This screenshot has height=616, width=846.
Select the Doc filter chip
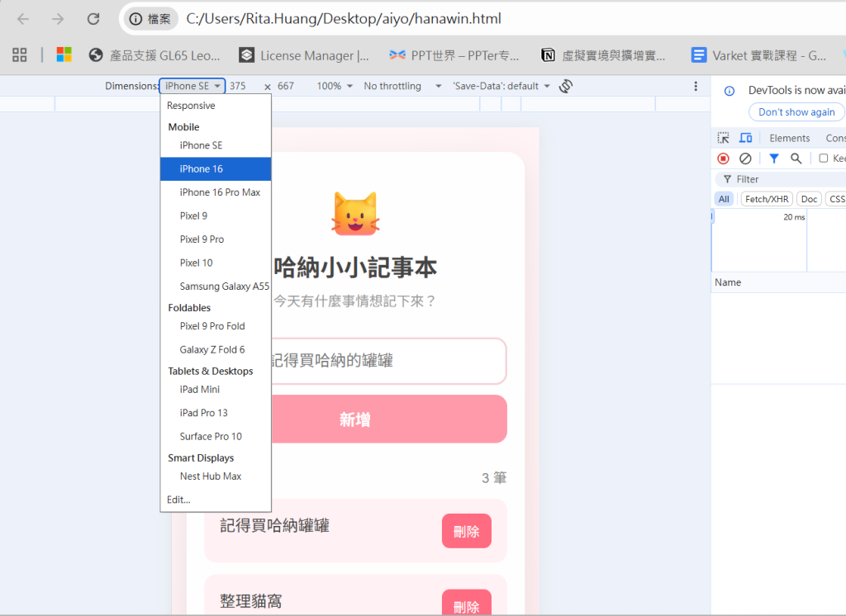coord(809,199)
